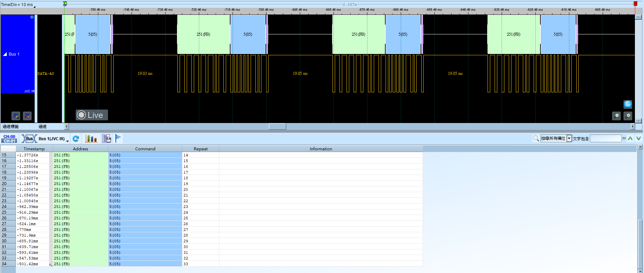Select row with timestamp -778ms

(212, 230)
